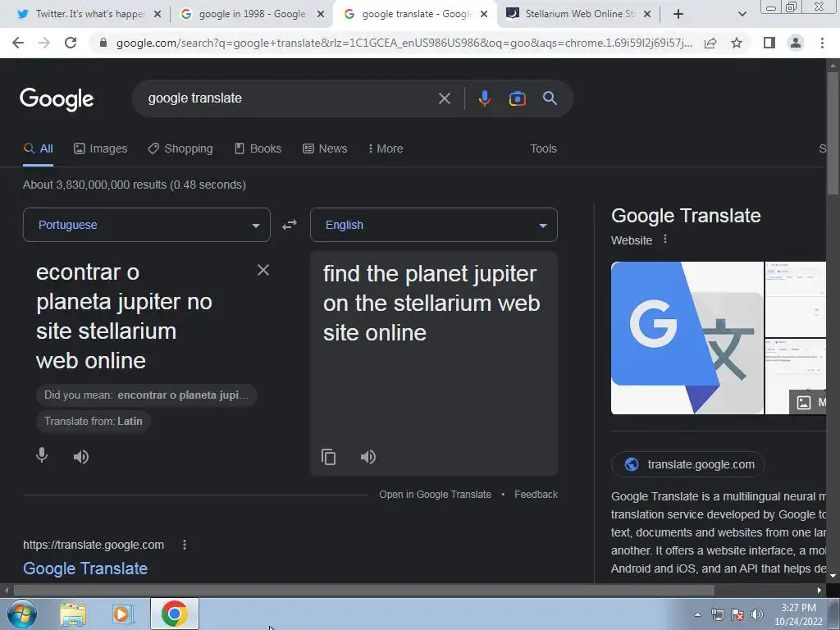
Task: Swap Portuguese and English languages
Action: point(290,225)
